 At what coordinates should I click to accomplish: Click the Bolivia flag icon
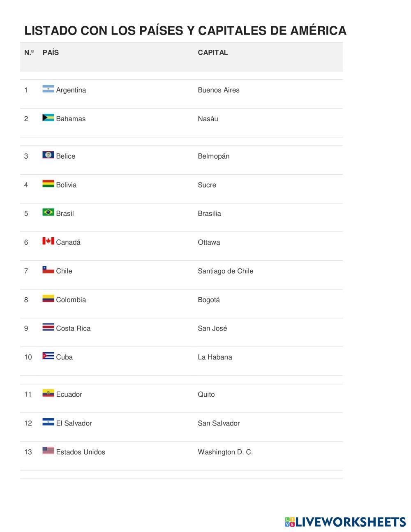click(x=48, y=184)
